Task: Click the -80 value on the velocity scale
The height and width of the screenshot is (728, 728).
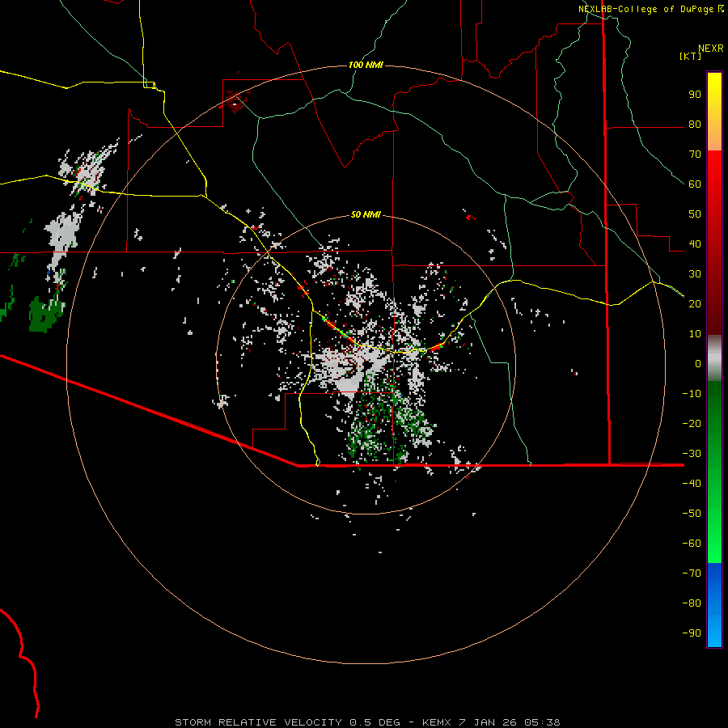Action: click(692, 603)
